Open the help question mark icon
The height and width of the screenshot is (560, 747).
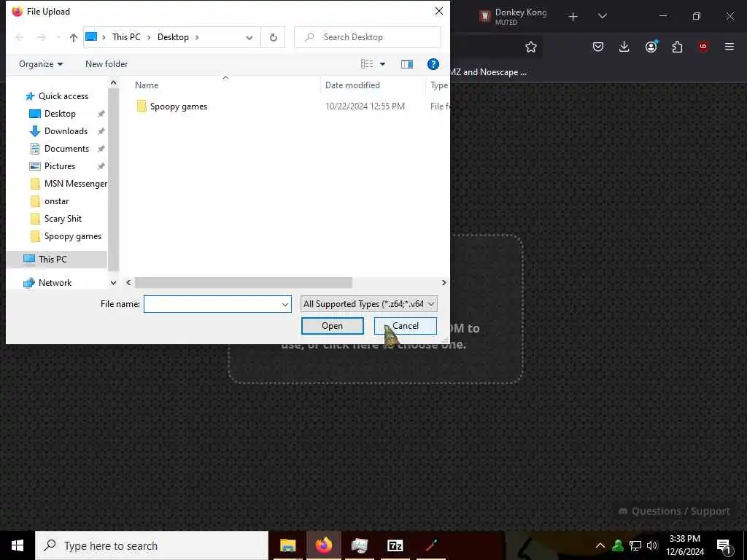(x=433, y=64)
